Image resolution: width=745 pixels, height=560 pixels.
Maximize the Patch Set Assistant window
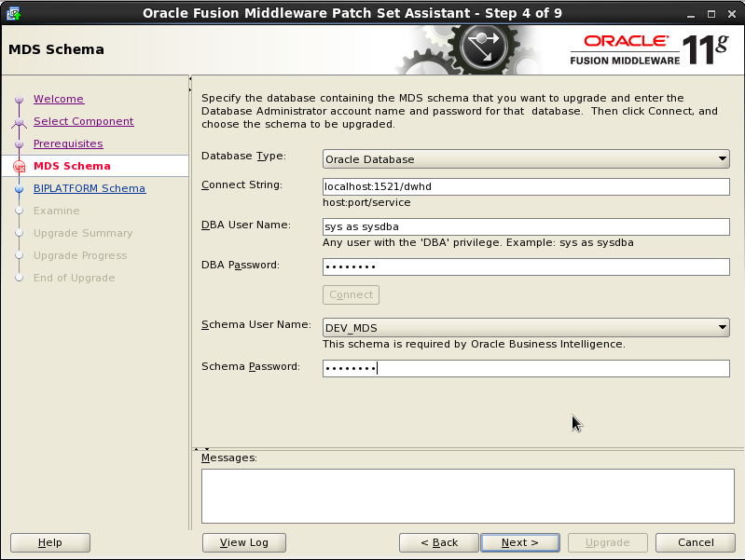tap(711, 14)
